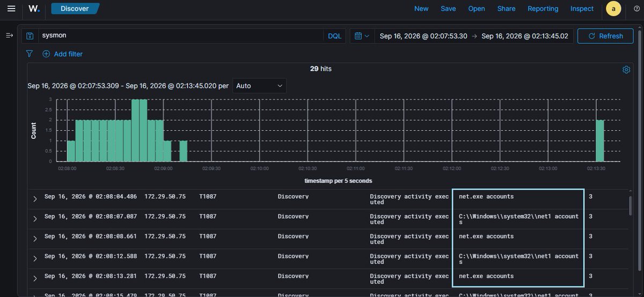Viewport: 644px width, 297px height.
Task: Click the histogram bar at 02:13:30
Action: coord(600,140)
